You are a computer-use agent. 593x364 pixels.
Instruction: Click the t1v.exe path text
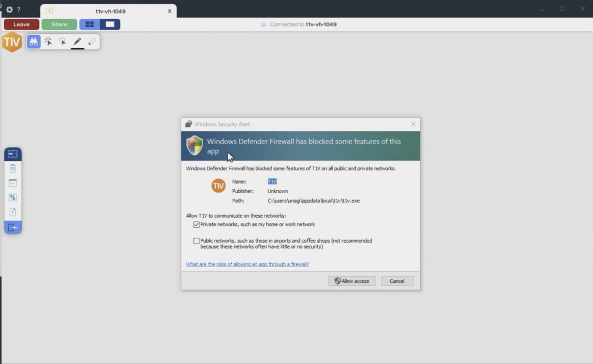(314, 201)
